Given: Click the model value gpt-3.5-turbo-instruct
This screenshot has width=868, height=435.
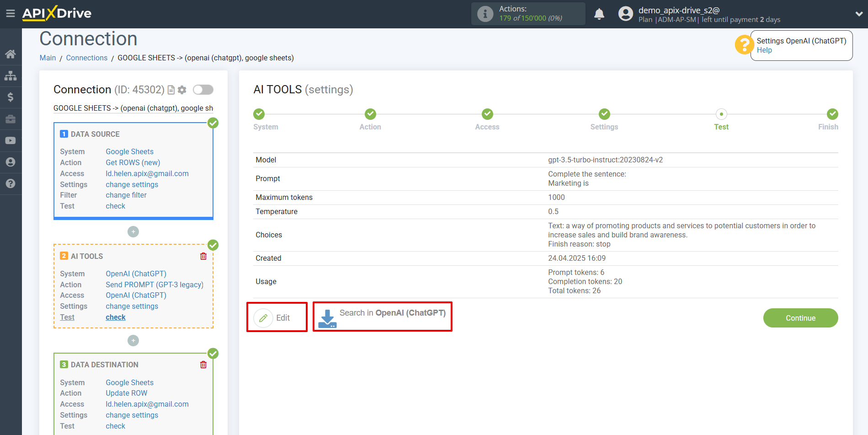Looking at the screenshot, I should (x=606, y=160).
